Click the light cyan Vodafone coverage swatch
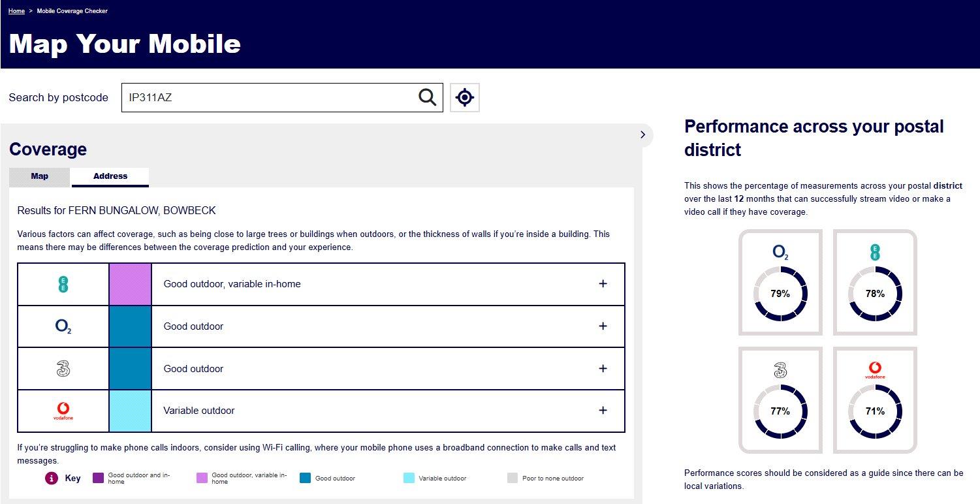The image size is (980, 504). point(130,411)
